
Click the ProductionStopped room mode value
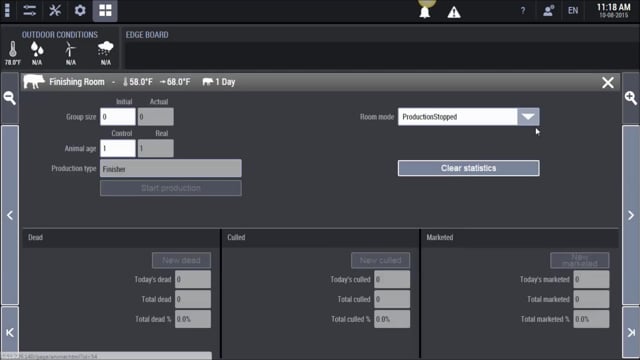(x=458, y=117)
